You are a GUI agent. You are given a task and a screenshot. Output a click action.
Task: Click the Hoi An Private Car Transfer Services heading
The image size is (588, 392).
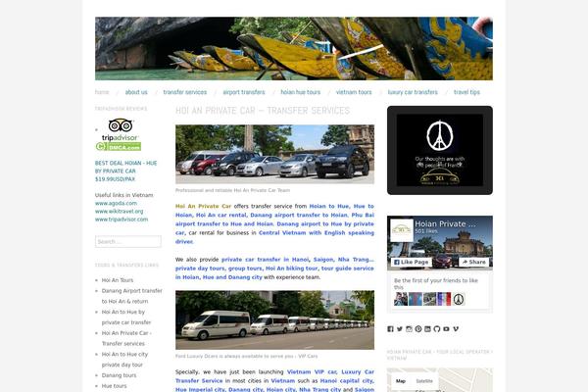point(263,111)
